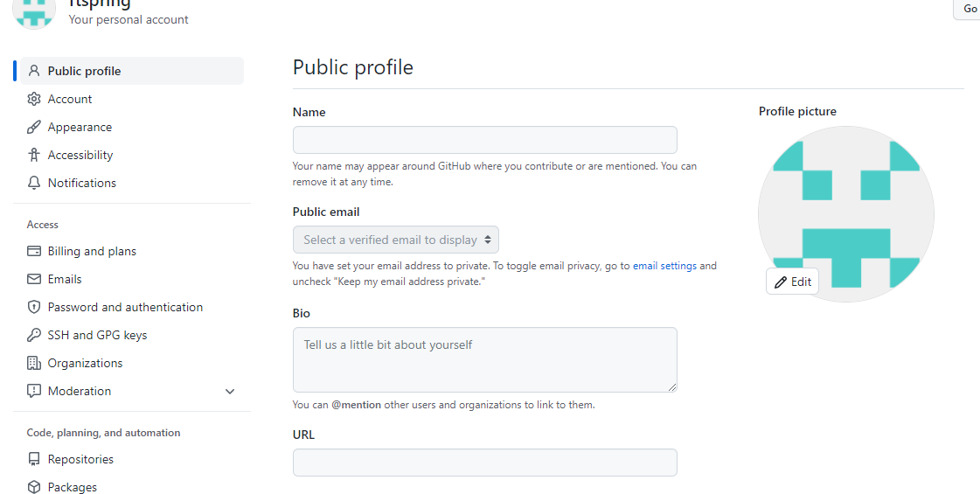The image size is (980, 494).
Task: Open the Organizations settings page
Action: (x=85, y=363)
